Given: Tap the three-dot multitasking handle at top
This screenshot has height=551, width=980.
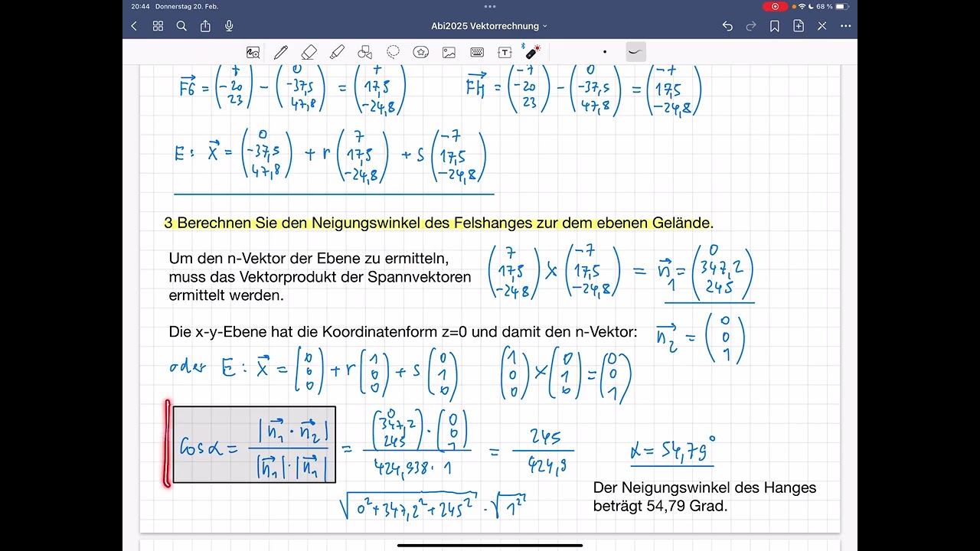Looking at the screenshot, I should 490,6.
